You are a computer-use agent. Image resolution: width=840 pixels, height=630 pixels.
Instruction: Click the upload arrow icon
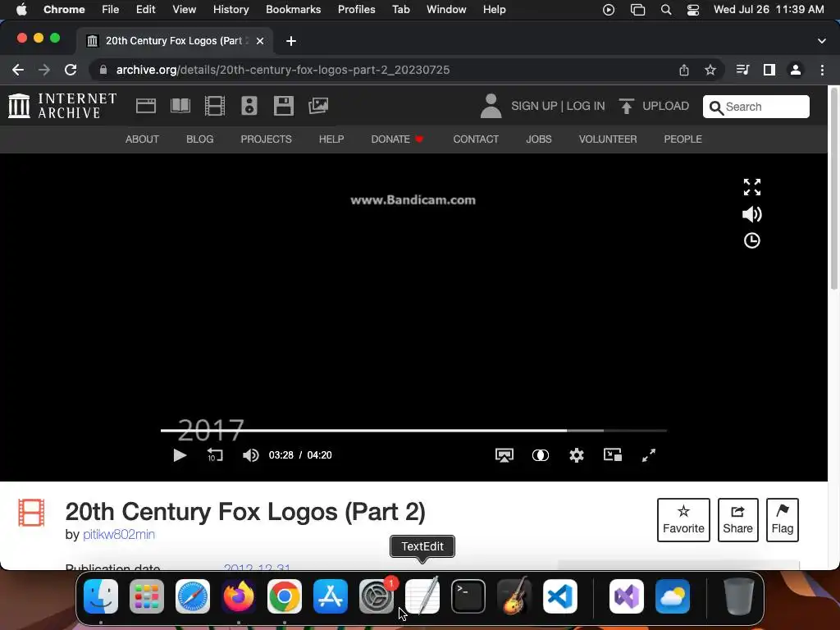tap(626, 106)
